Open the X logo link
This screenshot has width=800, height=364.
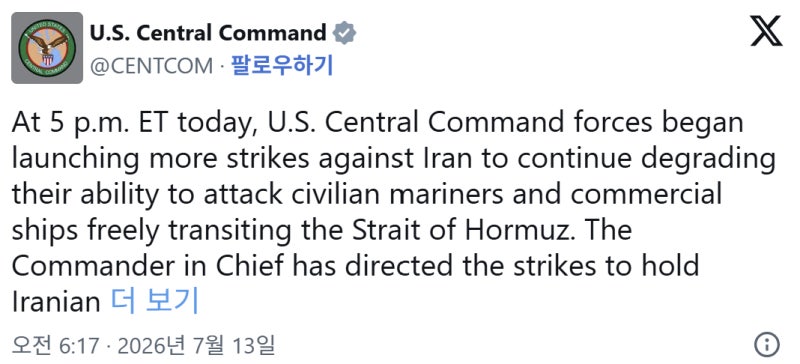pyautogui.click(x=766, y=31)
